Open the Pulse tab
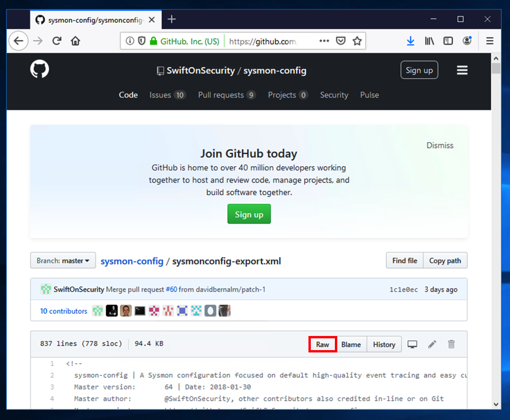Image resolution: width=510 pixels, height=420 pixels. pyautogui.click(x=370, y=95)
